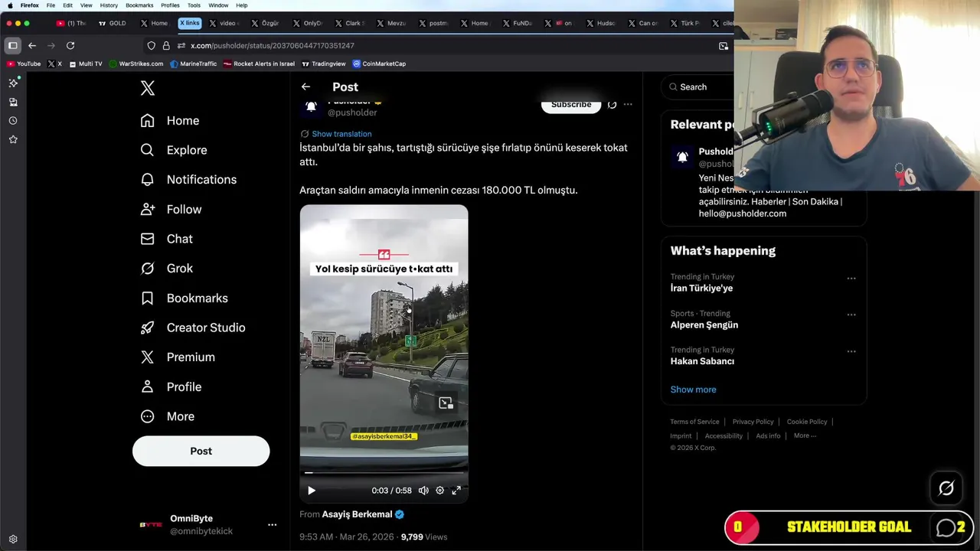Toggle the Firefox sidebar button

click(13, 46)
